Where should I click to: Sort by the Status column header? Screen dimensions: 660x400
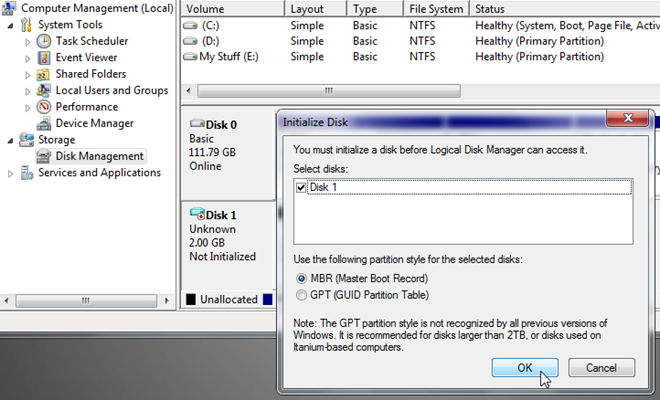click(x=565, y=9)
